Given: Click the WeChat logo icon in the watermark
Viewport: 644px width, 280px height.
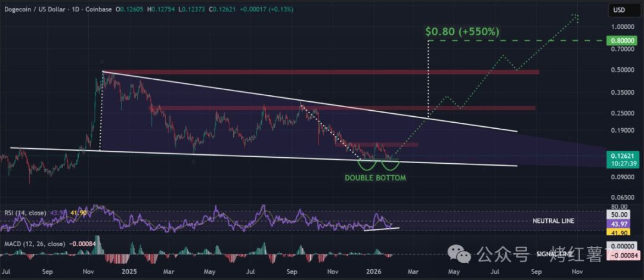Looking at the screenshot, I should (x=462, y=255).
